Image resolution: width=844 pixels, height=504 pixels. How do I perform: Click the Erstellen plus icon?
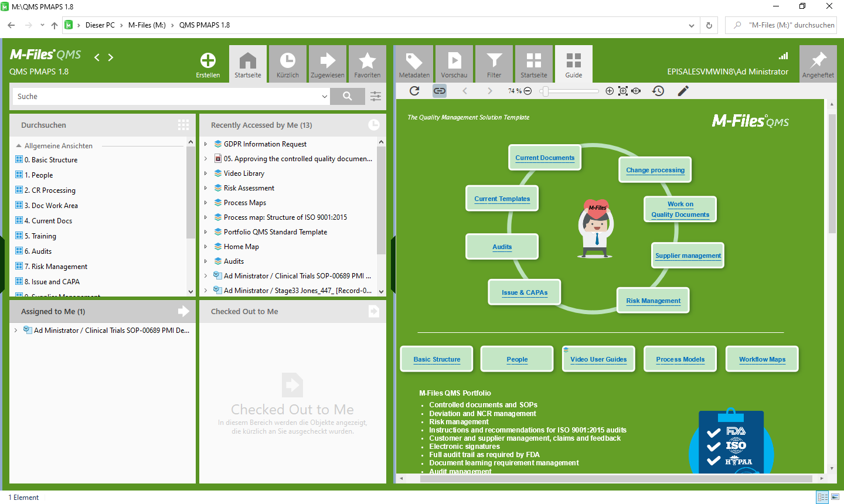point(208,61)
